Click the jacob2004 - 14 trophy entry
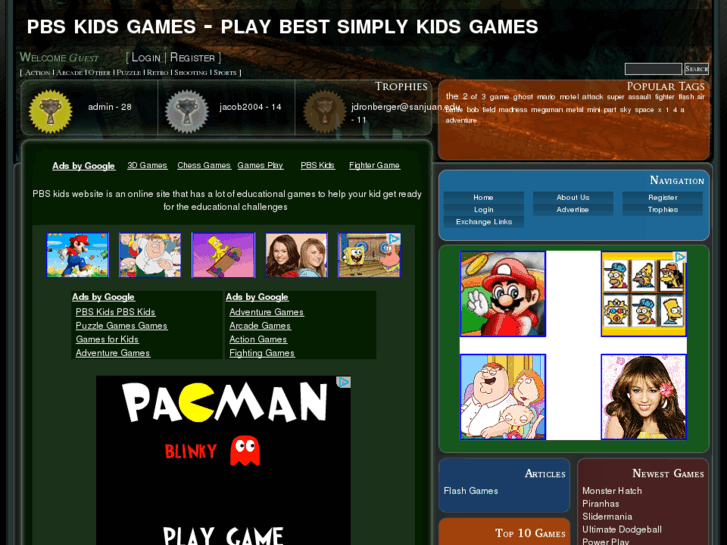This screenshot has height=545, width=727. point(250,107)
